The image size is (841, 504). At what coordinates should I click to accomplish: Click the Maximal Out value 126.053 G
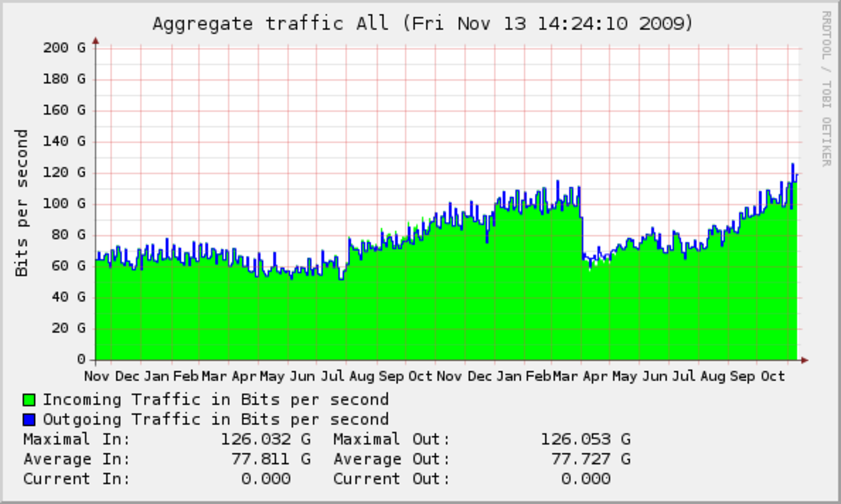pos(585,439)
